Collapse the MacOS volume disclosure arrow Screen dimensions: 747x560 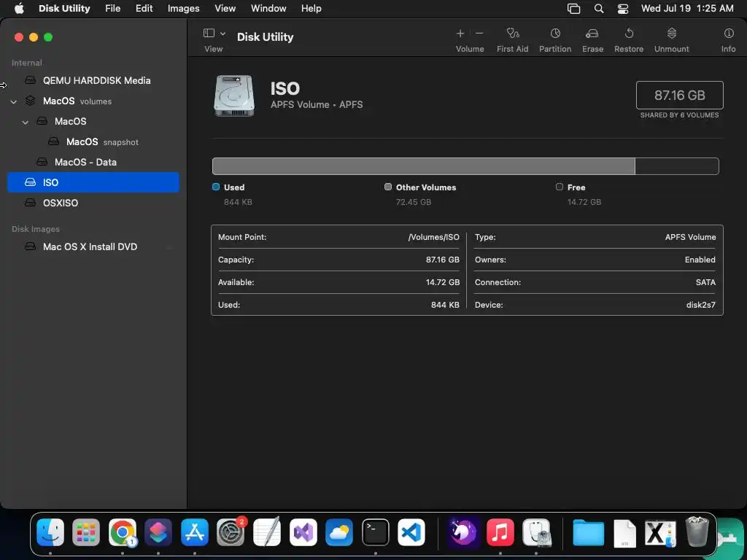(26, 122)
